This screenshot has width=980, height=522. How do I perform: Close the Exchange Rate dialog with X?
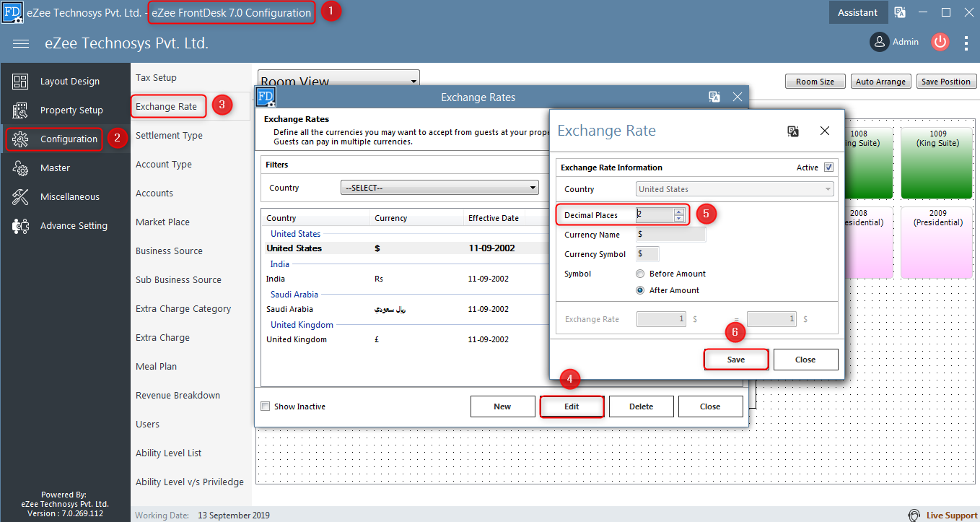point(825,131)
